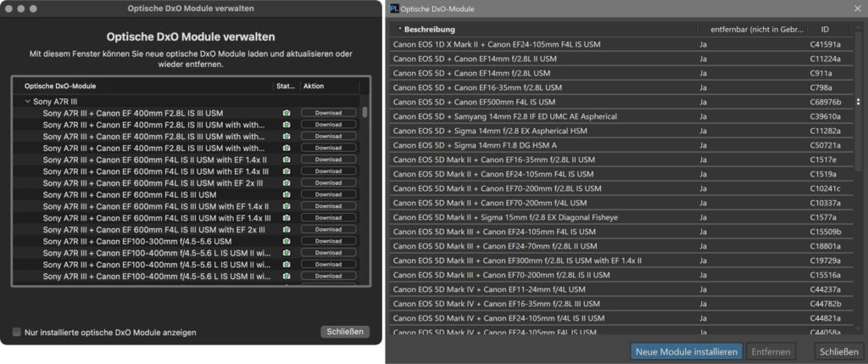Click the ID column header

(x=826, y=30)
